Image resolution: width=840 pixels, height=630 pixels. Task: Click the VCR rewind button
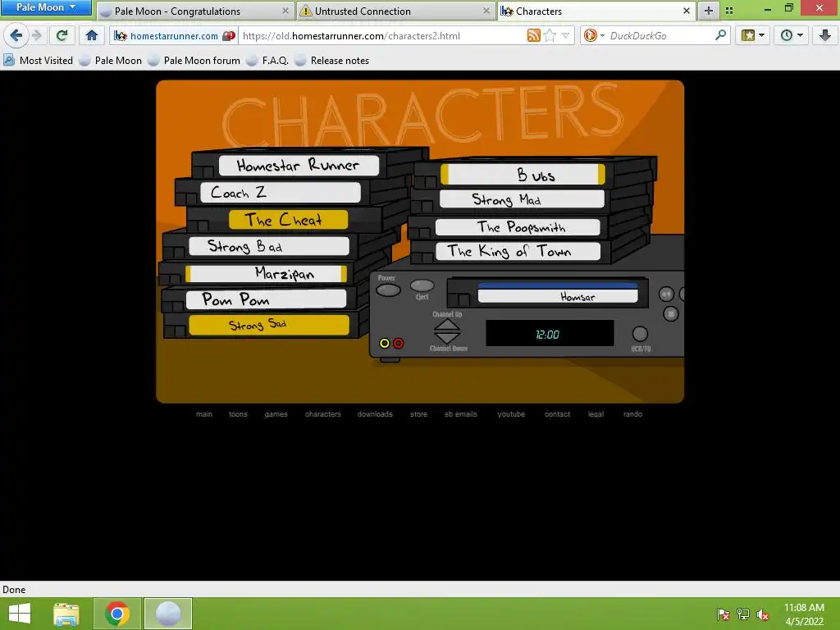click(666, 294)
